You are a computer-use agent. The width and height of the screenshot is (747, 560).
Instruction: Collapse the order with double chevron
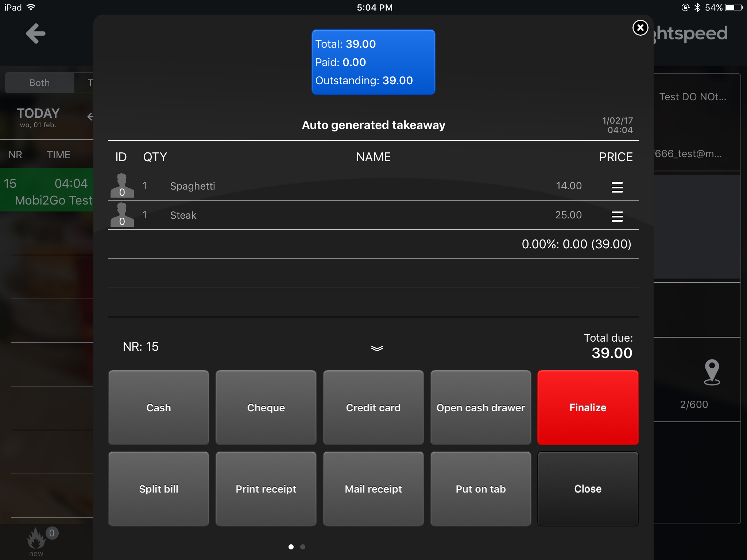377,348
